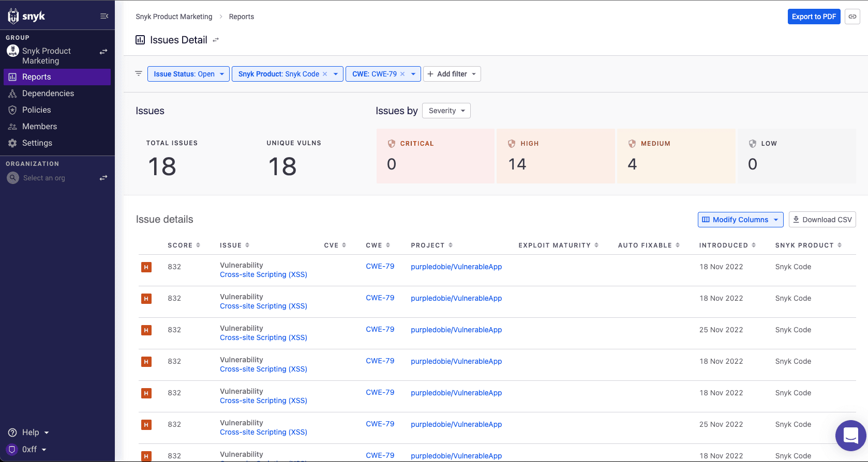The image size is (868, 462).
Task: Click the Low severity shield icon
Action: click(753, 143)
